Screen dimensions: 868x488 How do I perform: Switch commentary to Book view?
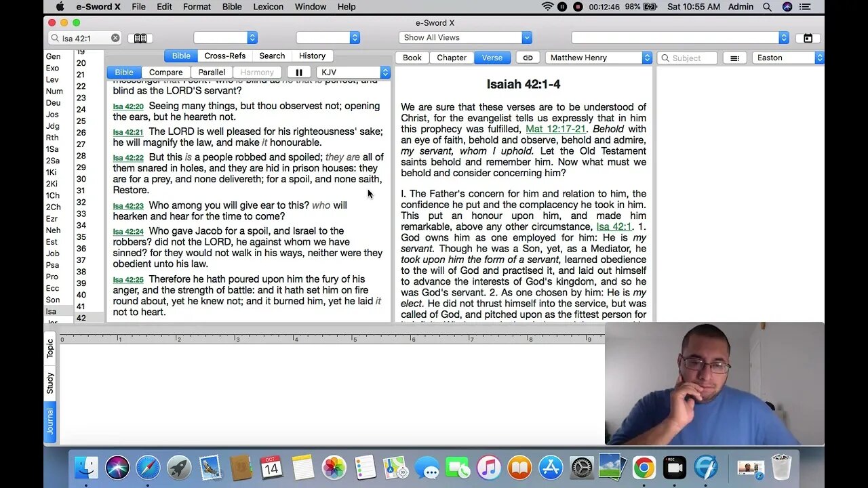(x=412, y=58)
